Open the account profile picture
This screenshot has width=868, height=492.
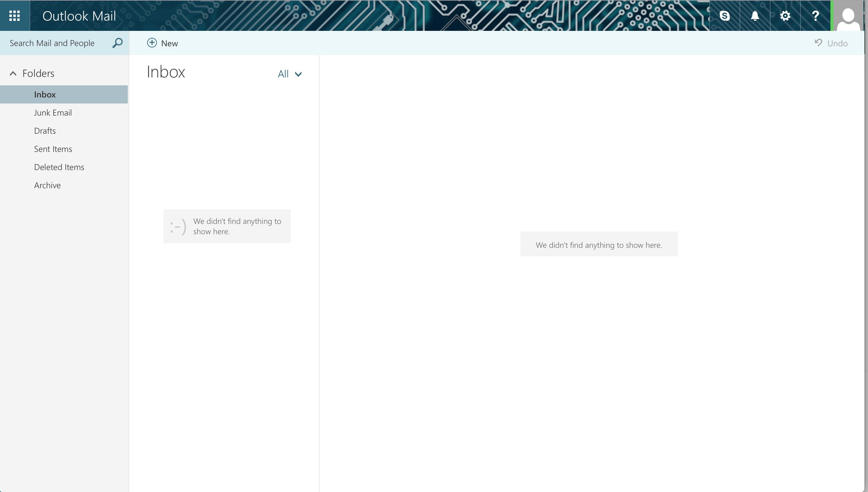[848, 15]
